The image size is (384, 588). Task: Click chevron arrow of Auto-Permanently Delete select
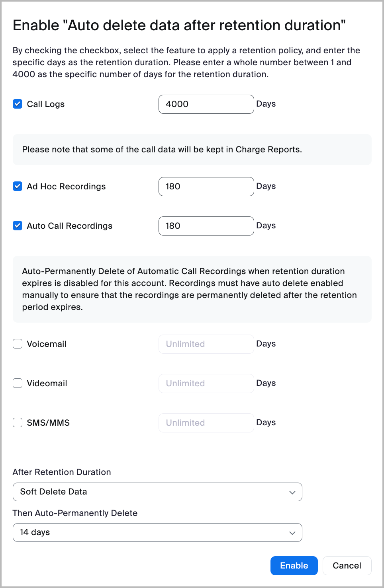point(292,533)
